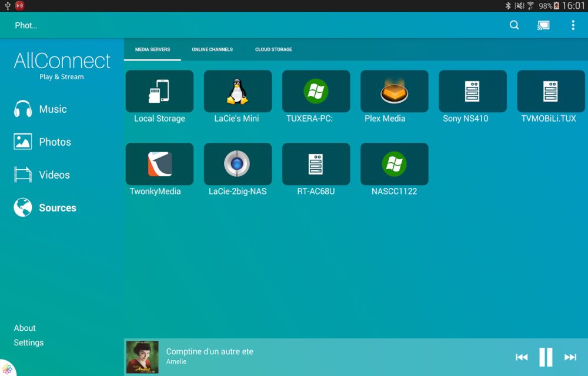588x376 pixels.
Task: Tap the Local Storage label text
Action: click(x=159, y=119)
